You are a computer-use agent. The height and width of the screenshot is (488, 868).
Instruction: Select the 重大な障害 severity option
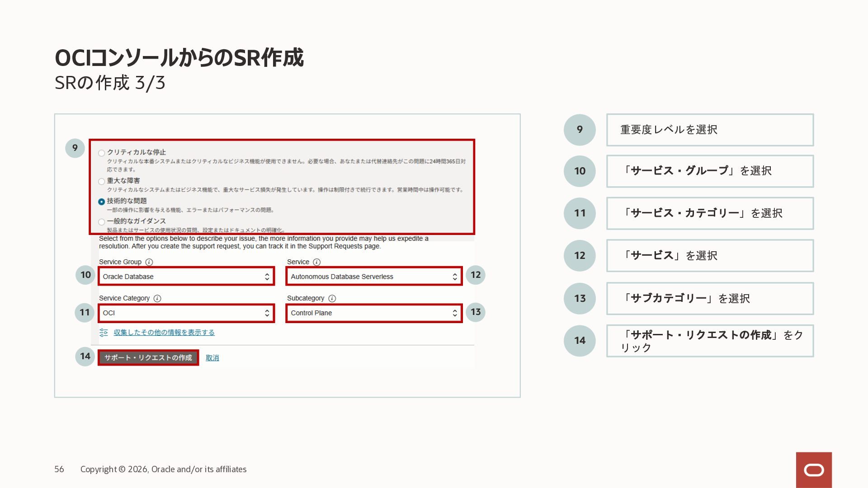tap(102, 182)
